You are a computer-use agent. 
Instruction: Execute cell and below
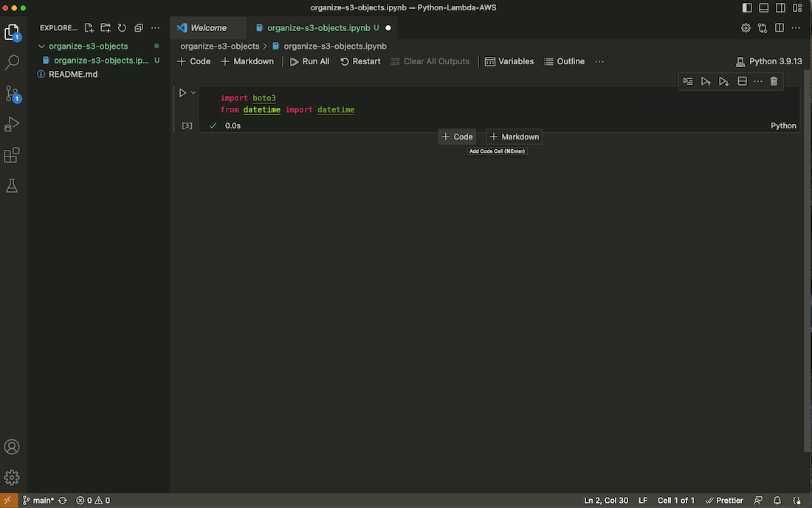[724, 81]
